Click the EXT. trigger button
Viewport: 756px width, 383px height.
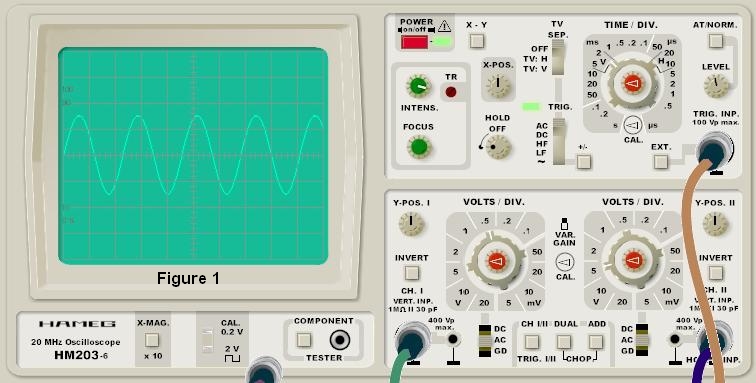[661, 162]
